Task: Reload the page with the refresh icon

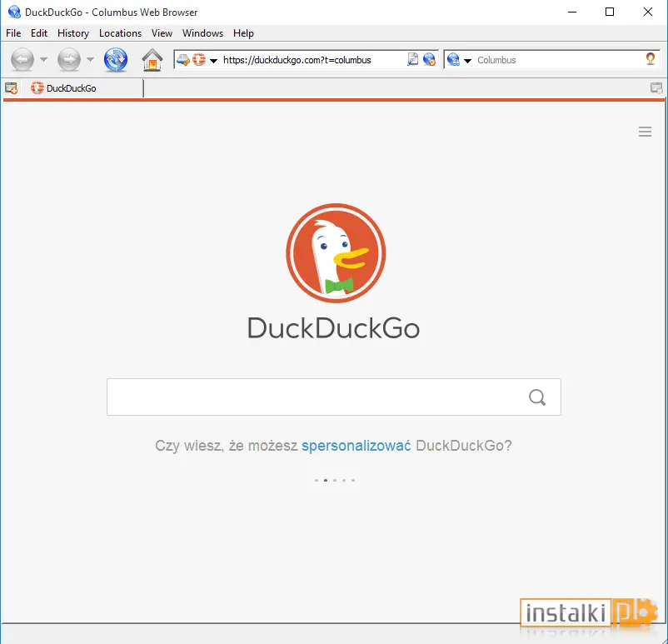Action: [x=116, y=60]
